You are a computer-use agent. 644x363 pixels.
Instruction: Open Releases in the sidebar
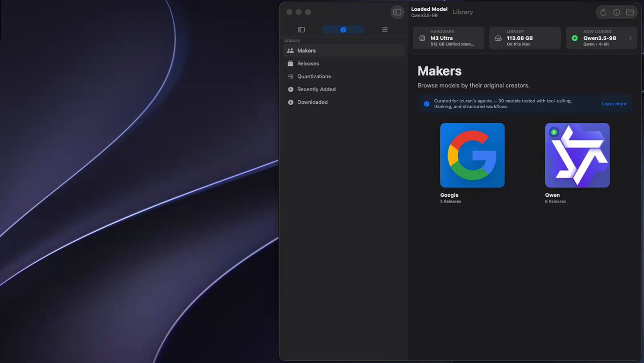(343, 63)
